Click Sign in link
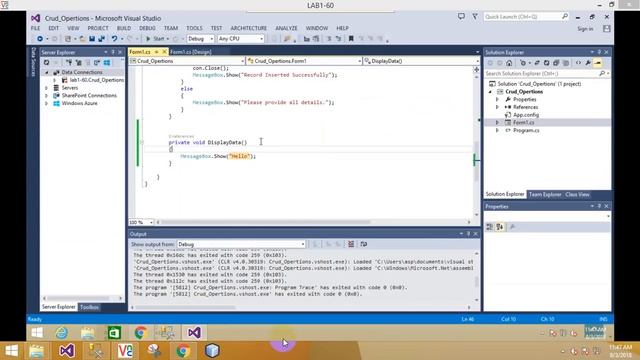 (x=585, y=29)
